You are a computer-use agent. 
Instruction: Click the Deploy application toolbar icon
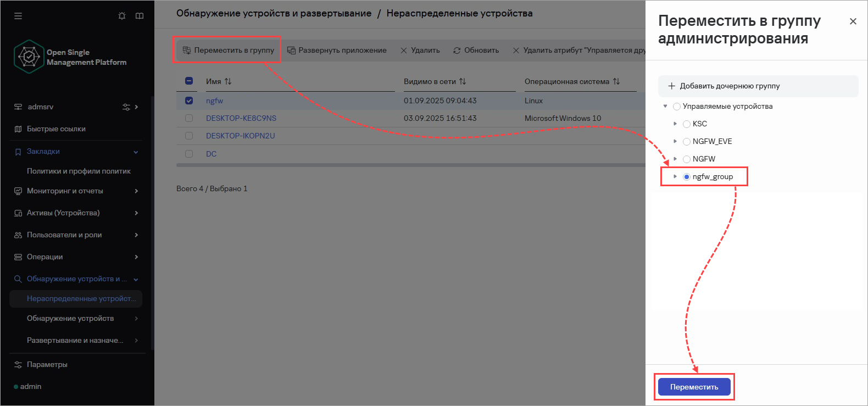point(291,50)
